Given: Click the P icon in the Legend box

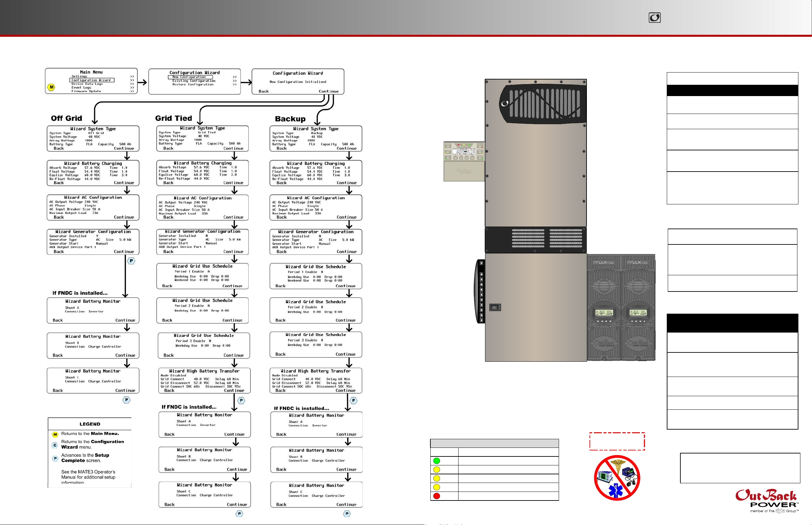Looking at the screenshot, I should tap(55, 458).
